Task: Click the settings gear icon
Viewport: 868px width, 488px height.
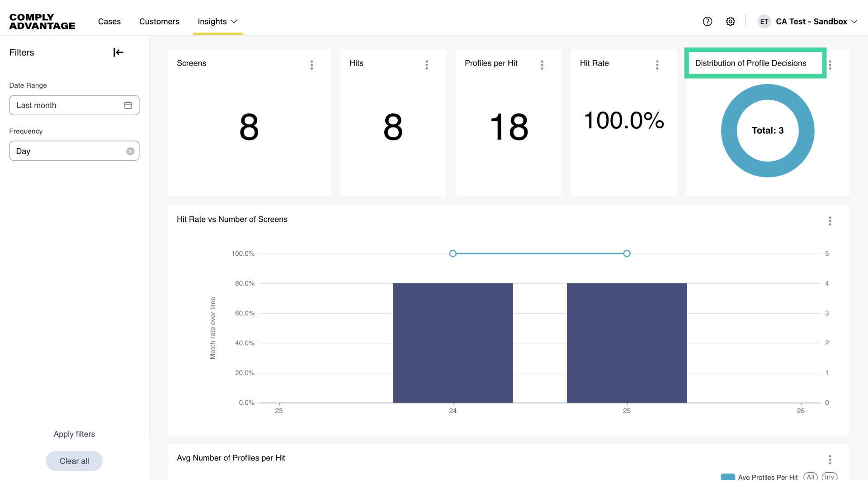Action: (730, 21)
